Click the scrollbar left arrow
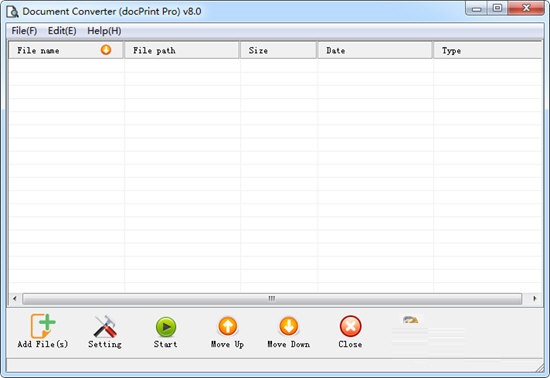The height and width of the screenshot is (378, 550). [15, 299]
